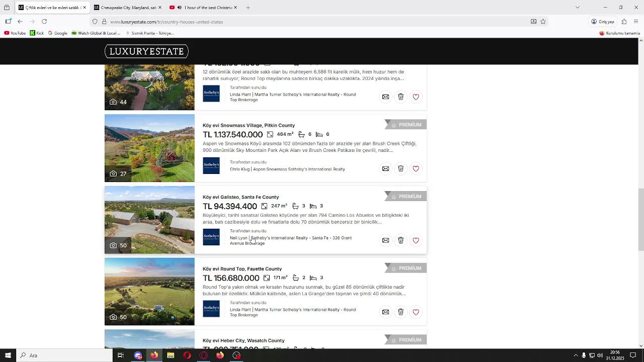Open YouTube bookmark

coord(15,33)
